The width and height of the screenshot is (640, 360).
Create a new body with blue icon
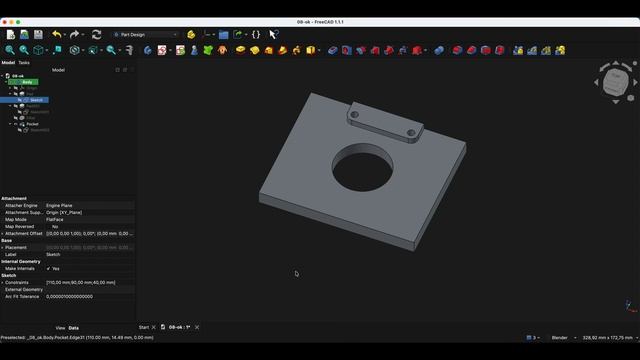pos(147,50)
